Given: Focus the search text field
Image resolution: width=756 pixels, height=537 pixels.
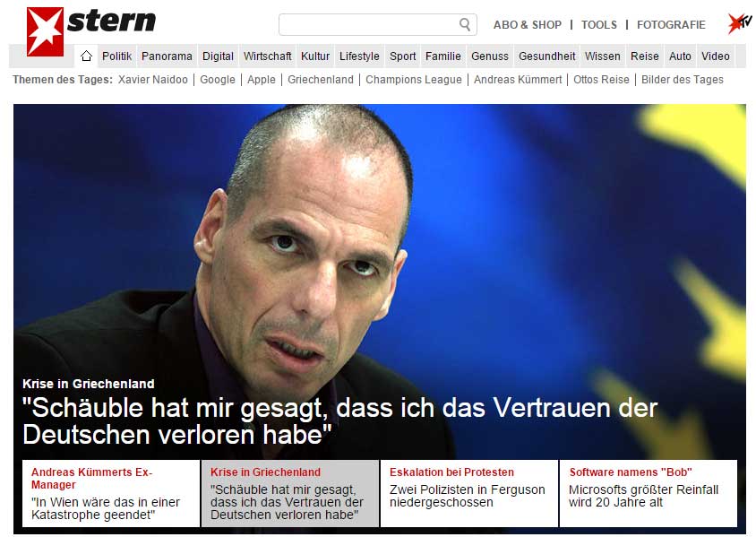Looking at the screenshot, I should 377,24.
